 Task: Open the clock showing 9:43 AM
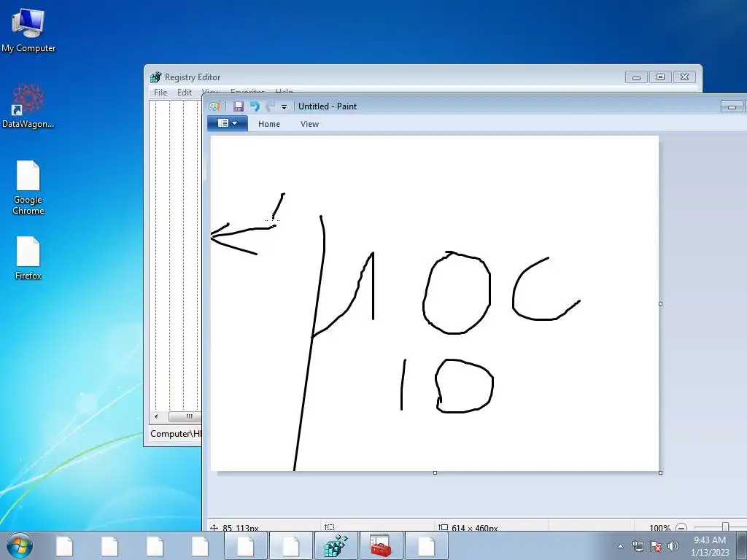coord(710,546)
